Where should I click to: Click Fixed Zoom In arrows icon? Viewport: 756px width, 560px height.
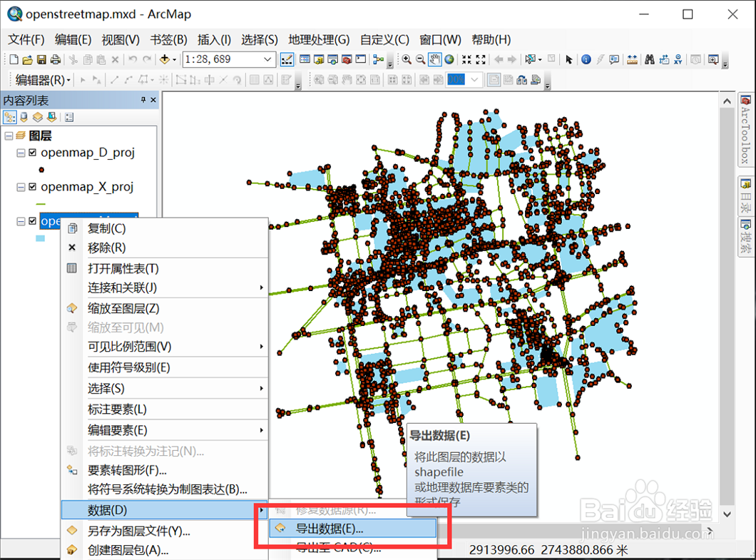click(x=466, y=59)
